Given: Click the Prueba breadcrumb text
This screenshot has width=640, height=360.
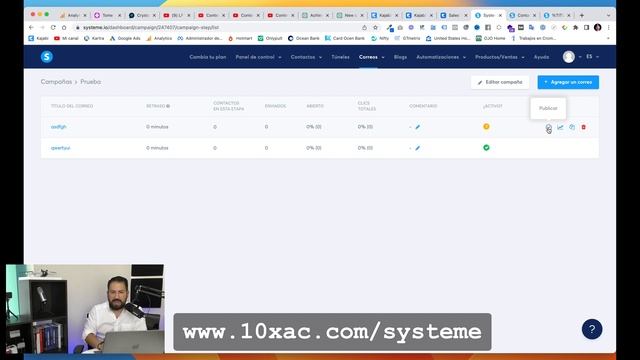Looking at the screenshot, I should (x=91, y=82).
